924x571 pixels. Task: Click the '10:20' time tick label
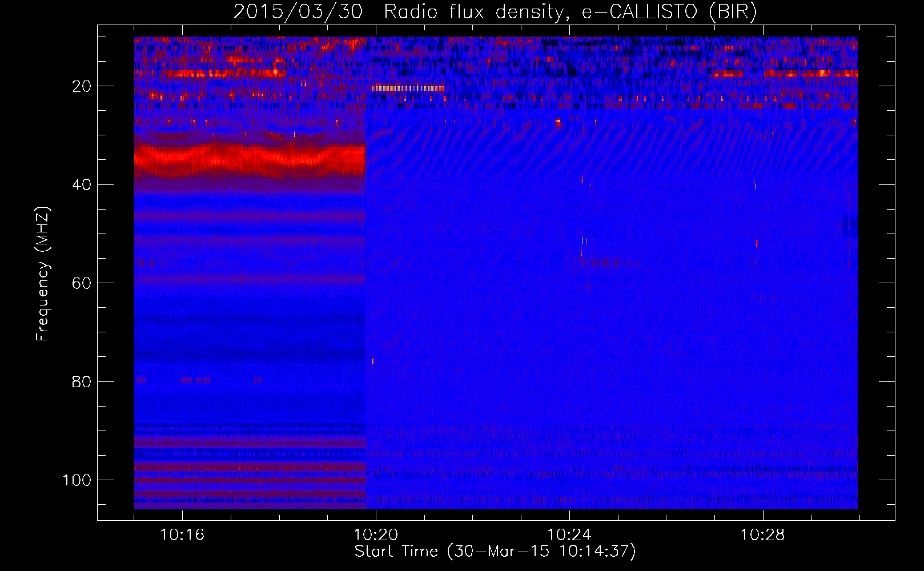[376, 535]
